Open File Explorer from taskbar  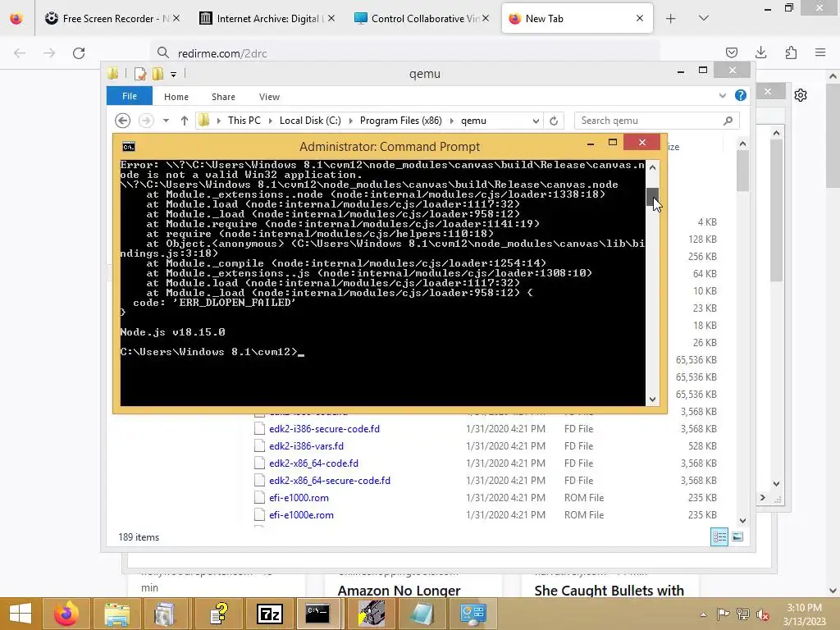click(116, 614)
